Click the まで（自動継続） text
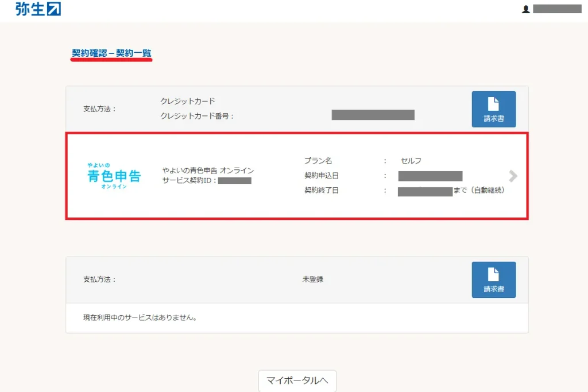 pos(479,191)
